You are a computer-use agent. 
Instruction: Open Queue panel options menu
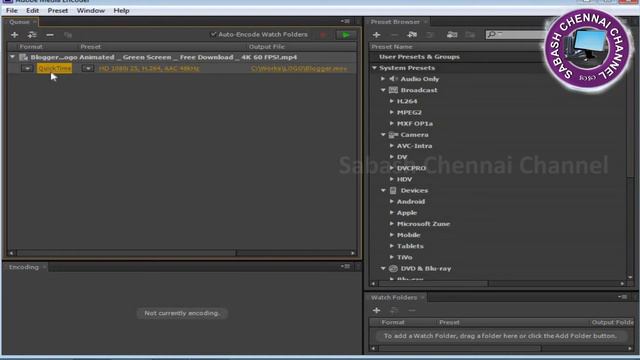point(345,21)
